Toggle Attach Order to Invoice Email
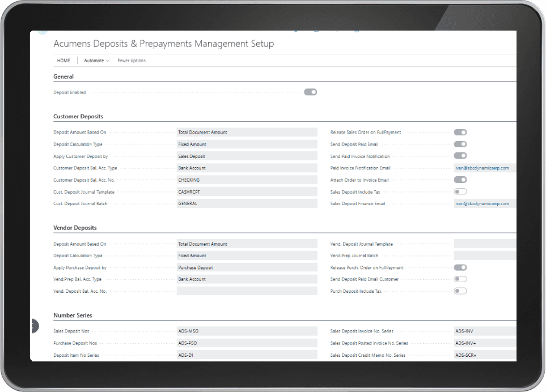546x392 pixels. pyautogui.click(x=460, y=180)
